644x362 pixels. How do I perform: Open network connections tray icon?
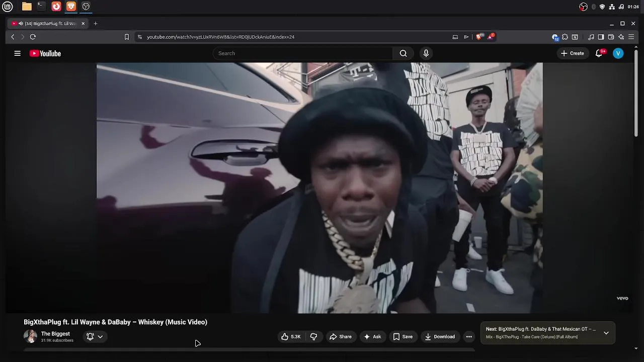pyautogui.click(x=612, y=7)
